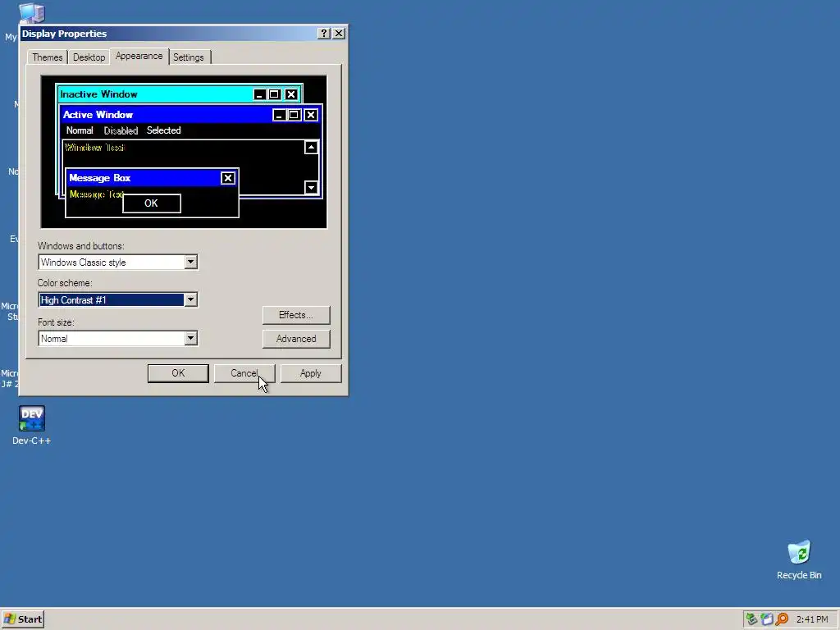
Task: Click the 'Color scheme:' label
Action: (x=65, y=283)
